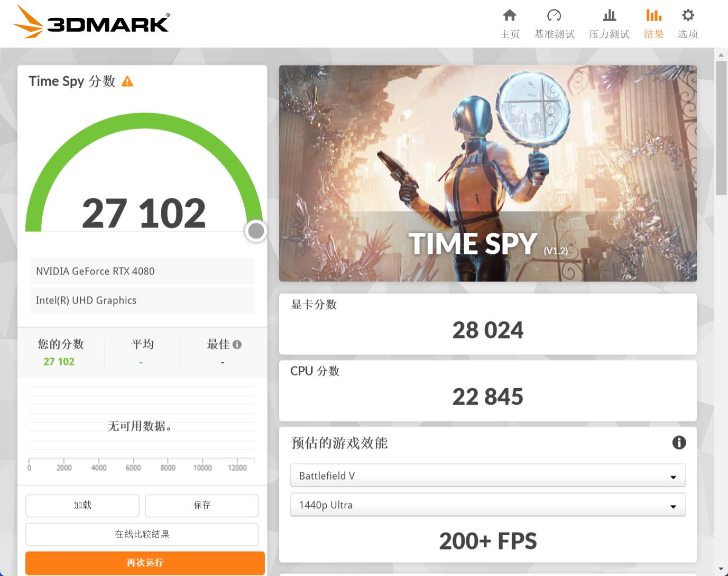This screenshot has width=728, height=576.
Task: Open the chevron on the FPS settings selector
Action: click(673, 505)
